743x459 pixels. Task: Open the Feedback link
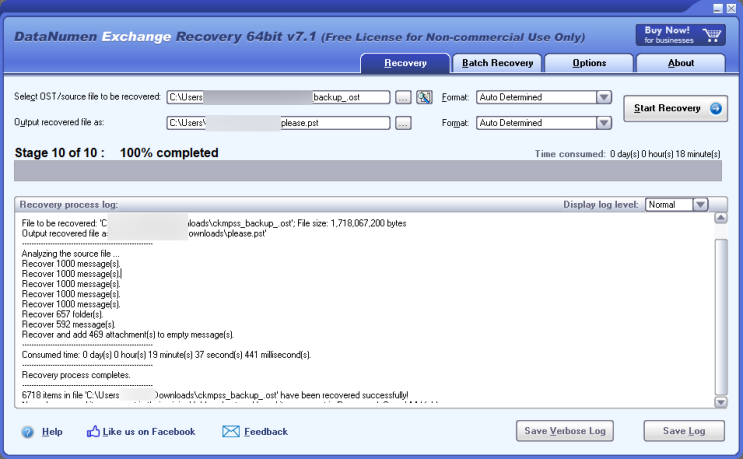[266, 432]
